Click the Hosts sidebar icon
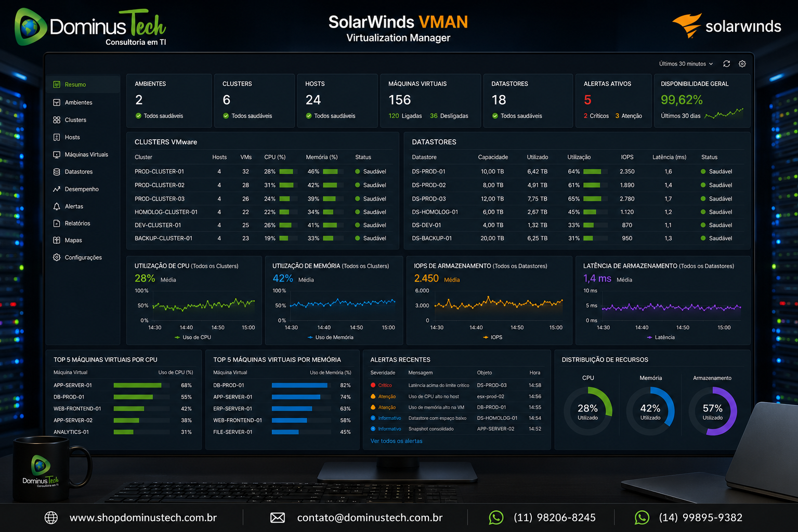The height and width of the screenshot is (532, 798). pyautogui.click(x=57, y=137)
